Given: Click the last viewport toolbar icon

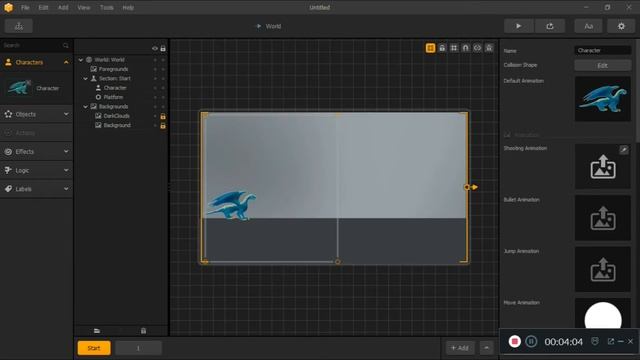Looking at the screenshot, I should pos(489,48).
